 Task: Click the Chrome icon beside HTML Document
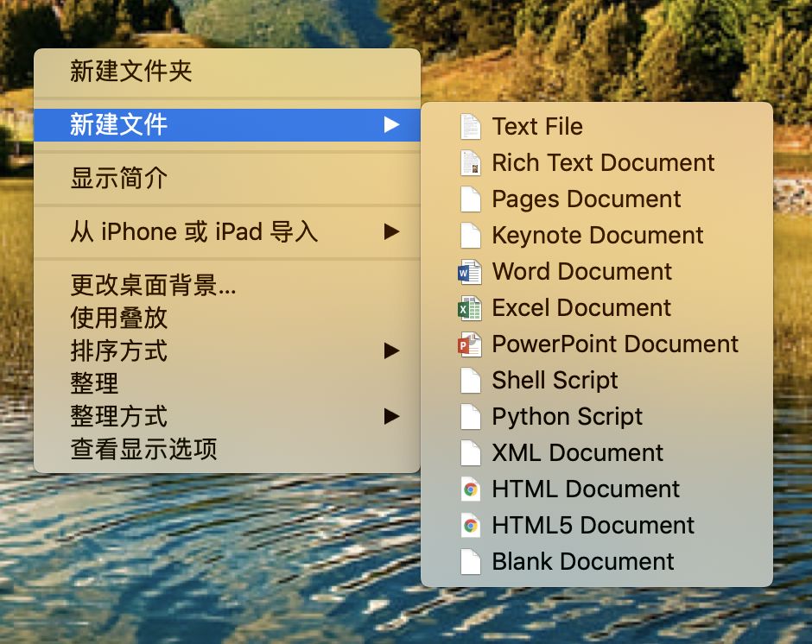(x=470, y=489)
